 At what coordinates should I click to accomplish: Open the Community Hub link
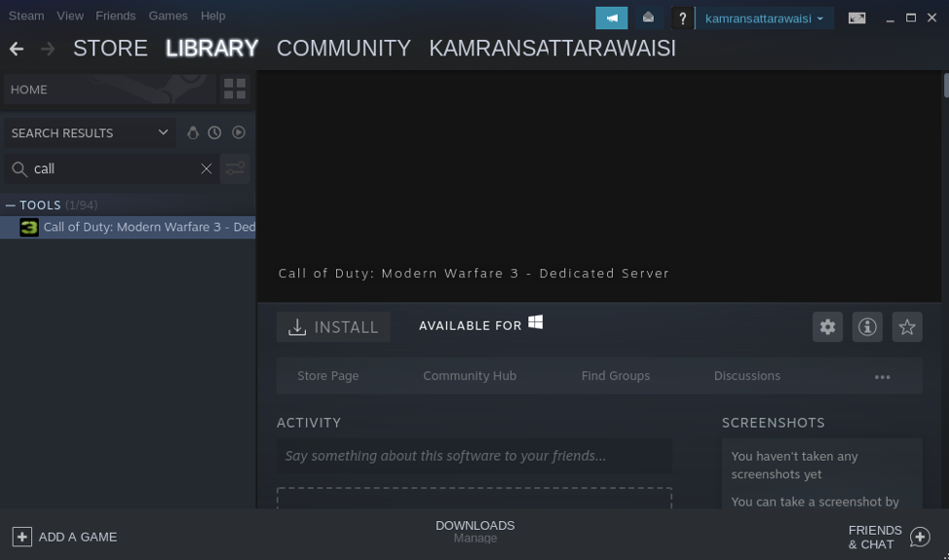click(x=470, y=376)
